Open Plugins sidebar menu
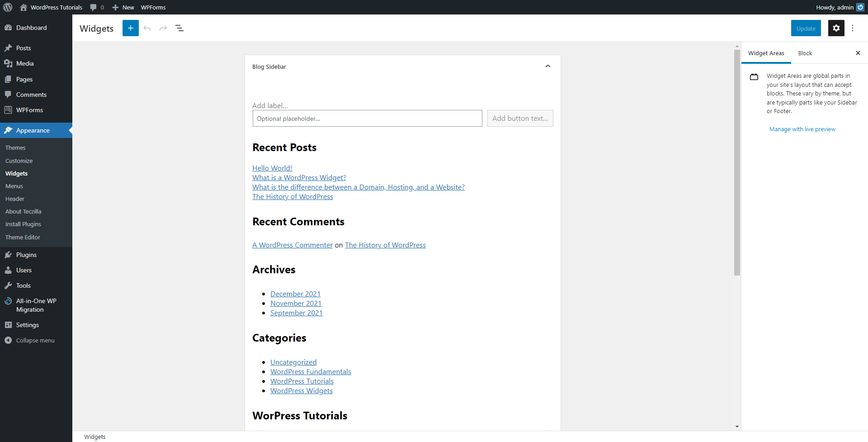Screen dimensions: 868x442 point(36,255)
